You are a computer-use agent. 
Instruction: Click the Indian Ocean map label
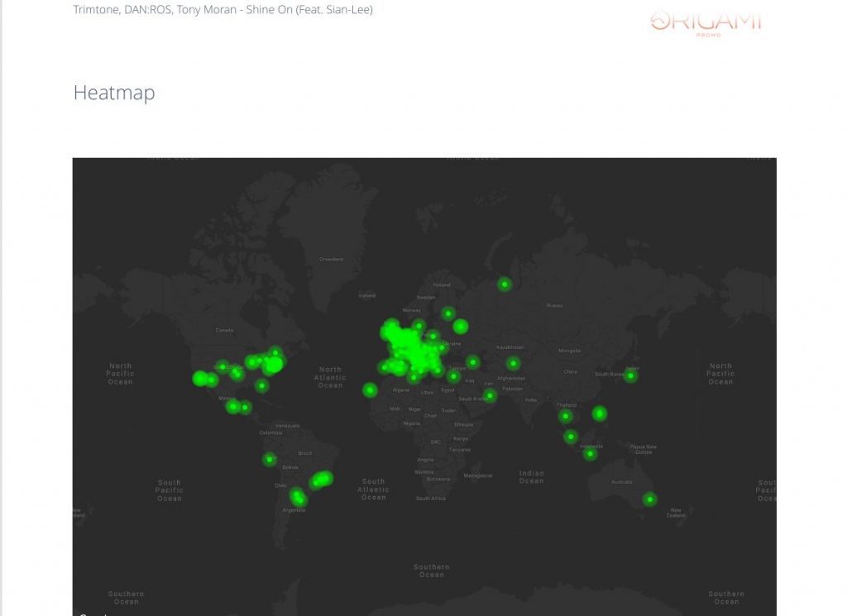(532, 476)
